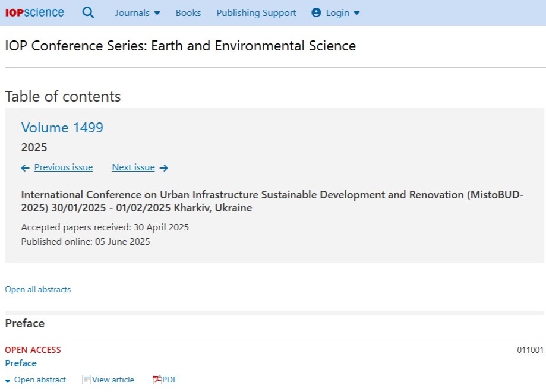Open the PDF link for Preface
Viewport: 546px width, 392px height.
(x=169, y=380)
